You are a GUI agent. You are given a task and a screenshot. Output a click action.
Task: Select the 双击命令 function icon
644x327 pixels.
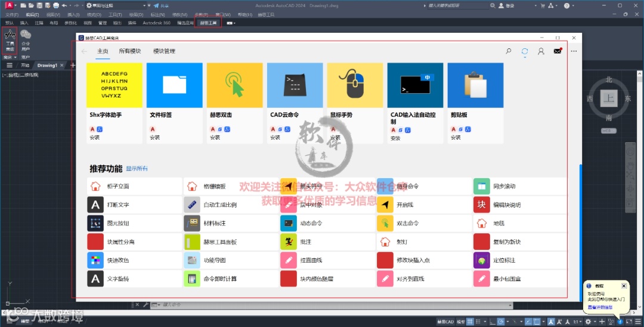(x=385, y=223)
